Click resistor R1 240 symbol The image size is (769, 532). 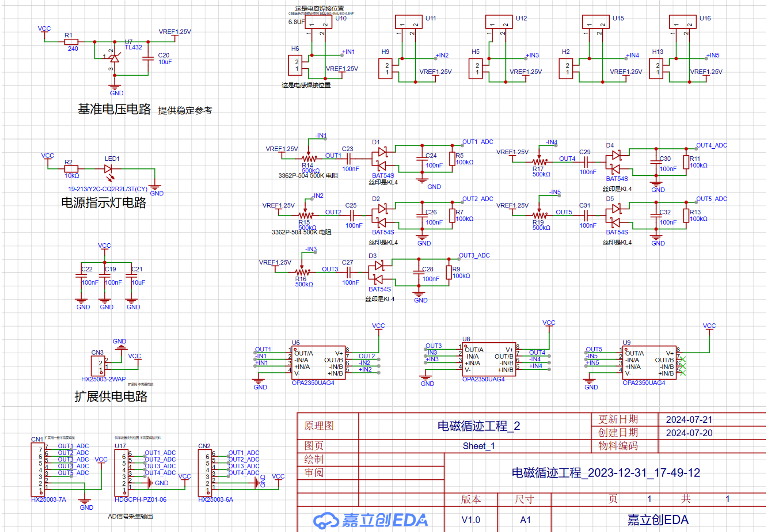71,42
